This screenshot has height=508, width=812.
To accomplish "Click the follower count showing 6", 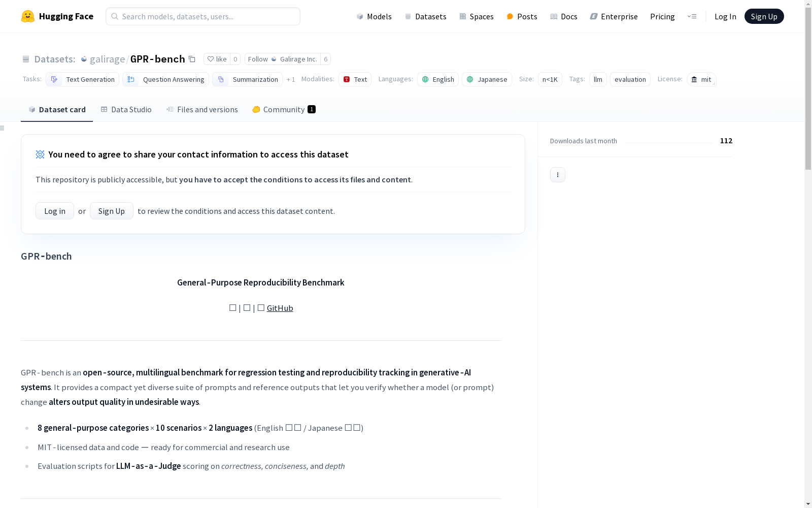I will (x=325, y=59).
